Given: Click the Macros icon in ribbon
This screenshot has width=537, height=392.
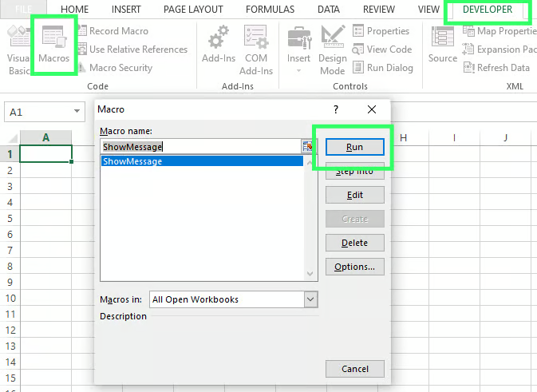Looking at the screenshot, I should tap(54, 48).
